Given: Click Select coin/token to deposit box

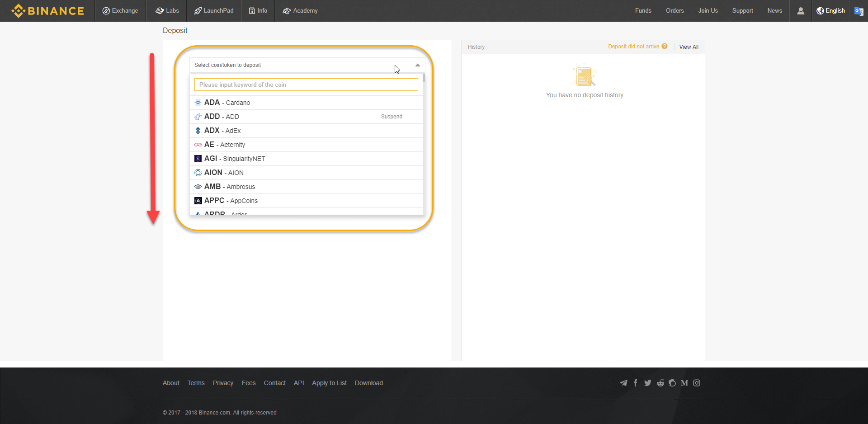Looking at the screenshot, I should (307, 65).
